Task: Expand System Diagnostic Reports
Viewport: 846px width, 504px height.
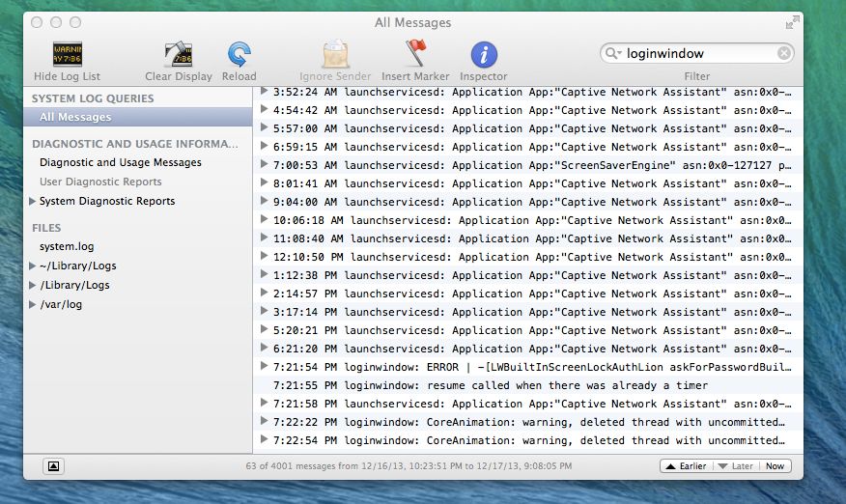Action: pyautogui.click(x=33, y=201)
